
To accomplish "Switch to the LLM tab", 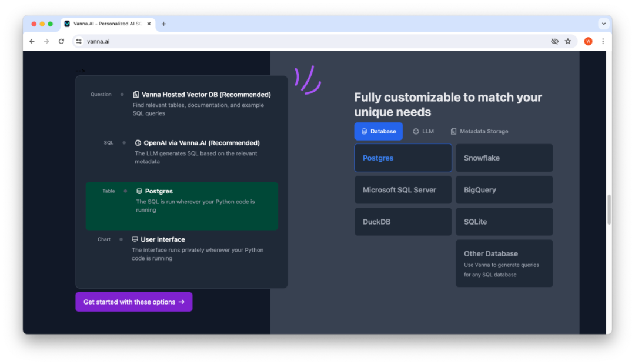I will (423, 132).
